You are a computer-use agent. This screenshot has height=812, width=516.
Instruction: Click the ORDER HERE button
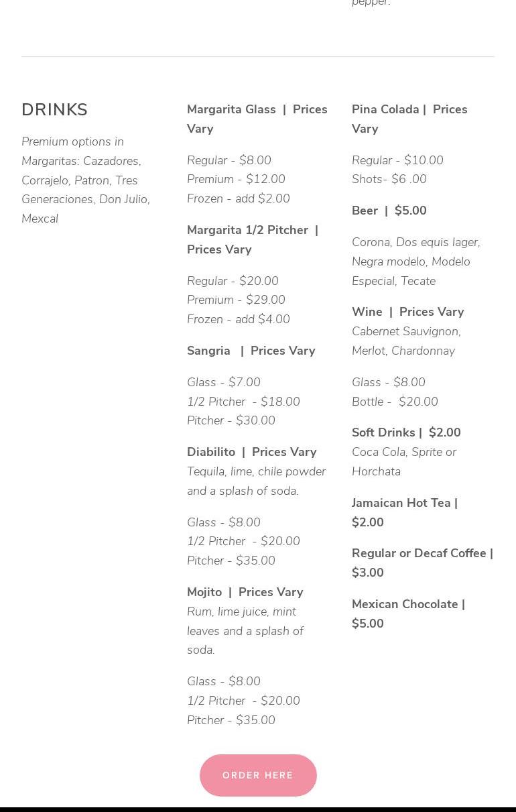(x=258, y=775)
